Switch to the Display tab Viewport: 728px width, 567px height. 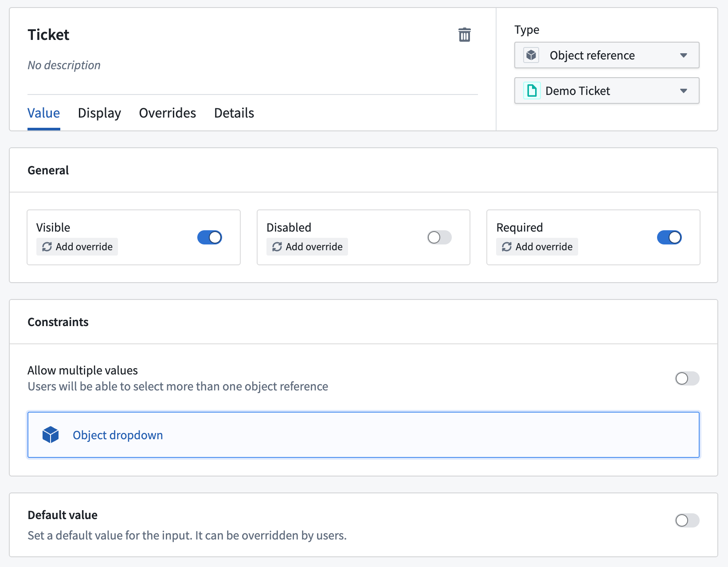pyautogui.click(x=99, y=113)
